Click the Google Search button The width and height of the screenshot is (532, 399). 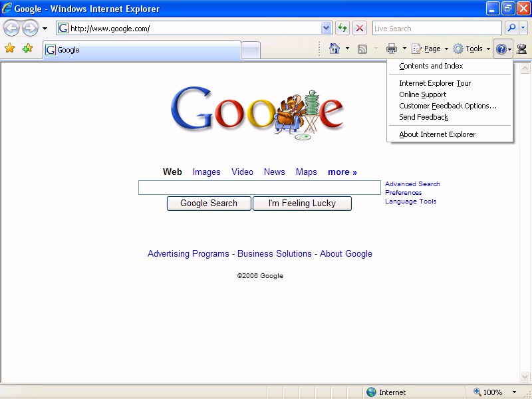pyautogui.click(x=209, y=203)
